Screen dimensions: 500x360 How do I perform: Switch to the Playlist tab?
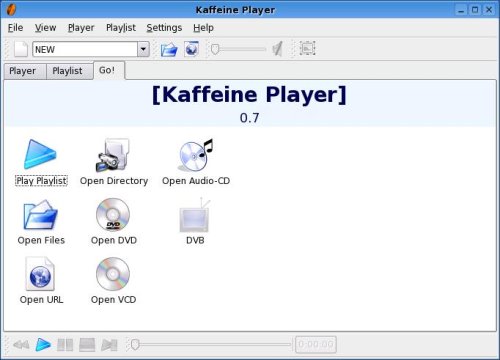69,71
